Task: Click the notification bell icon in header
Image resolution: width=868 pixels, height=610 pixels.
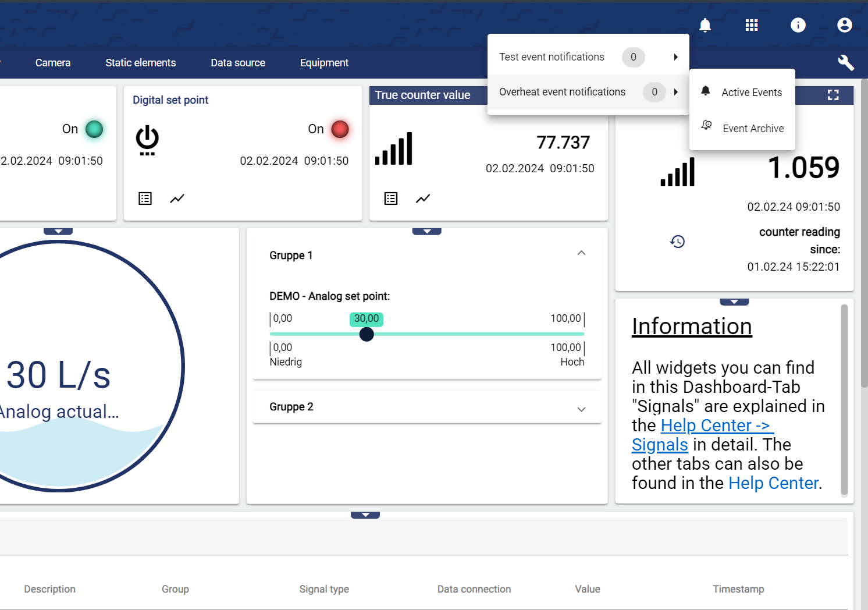Action: pos(705,25)
